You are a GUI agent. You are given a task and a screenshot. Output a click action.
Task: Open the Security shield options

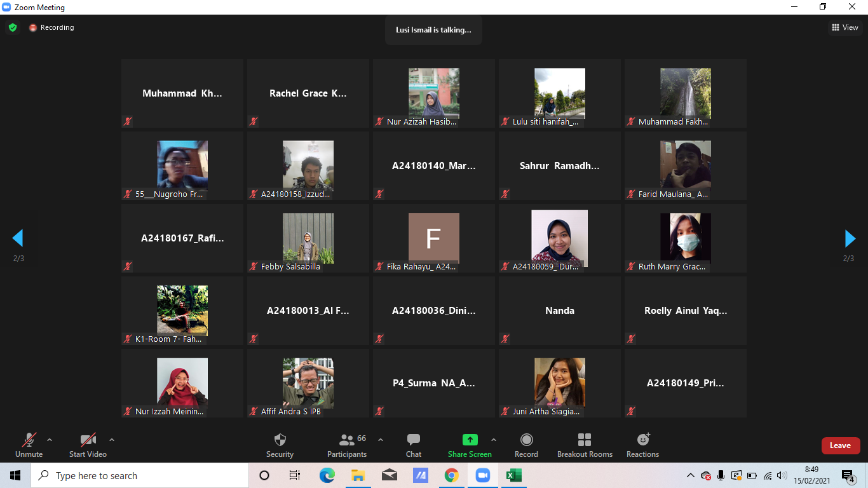[x=280, y=445]
